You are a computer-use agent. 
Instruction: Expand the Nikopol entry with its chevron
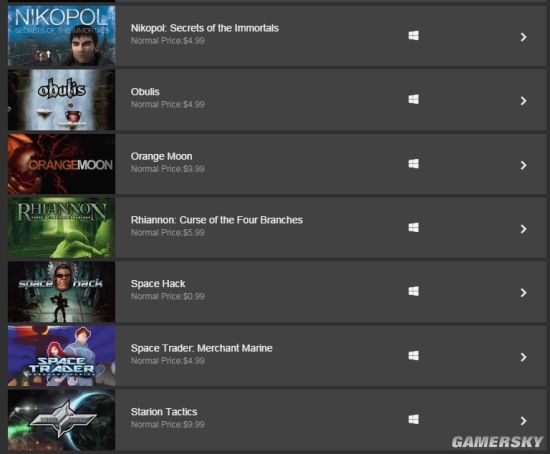[x=523, y=37]
